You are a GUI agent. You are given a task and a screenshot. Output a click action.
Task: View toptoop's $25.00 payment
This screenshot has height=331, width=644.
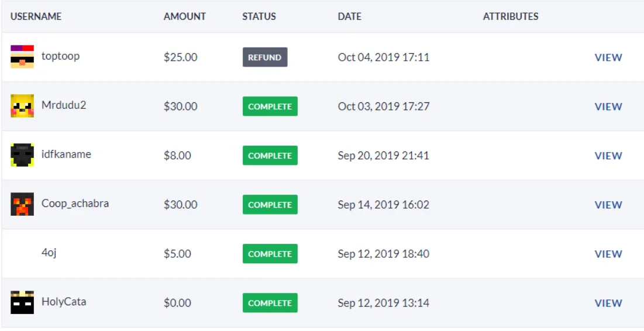tap(608, 57)
